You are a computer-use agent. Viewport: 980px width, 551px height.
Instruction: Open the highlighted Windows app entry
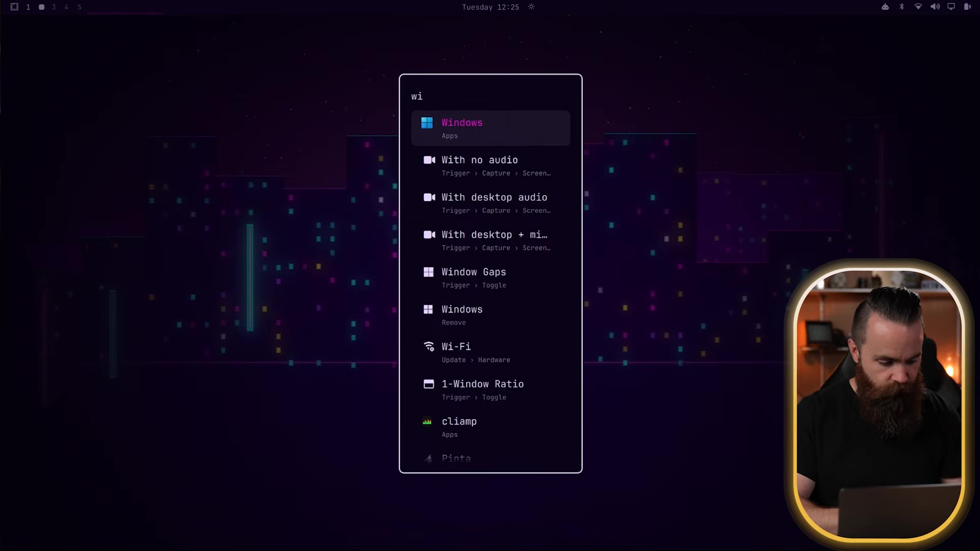click(491, 128)
